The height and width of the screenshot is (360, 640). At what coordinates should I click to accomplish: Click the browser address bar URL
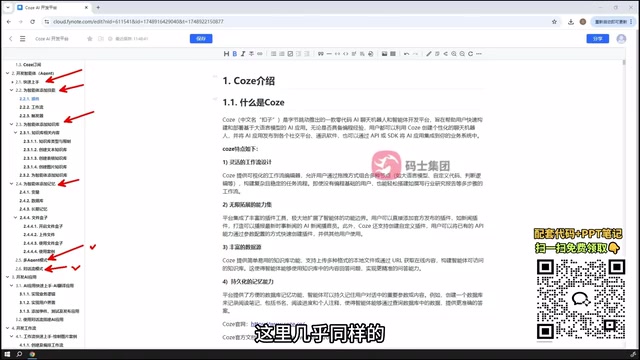click(x=138, y=22)
